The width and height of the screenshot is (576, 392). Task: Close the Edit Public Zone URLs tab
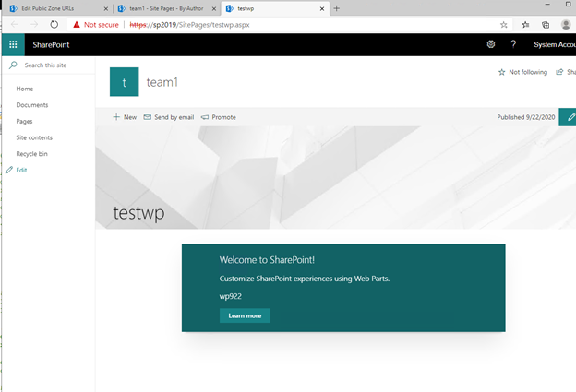[x=106, y=9]
